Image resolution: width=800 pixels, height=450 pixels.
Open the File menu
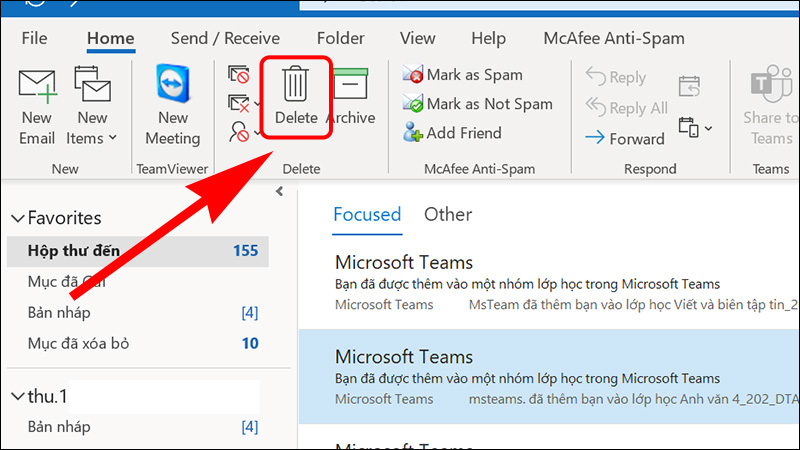[34, 38]
